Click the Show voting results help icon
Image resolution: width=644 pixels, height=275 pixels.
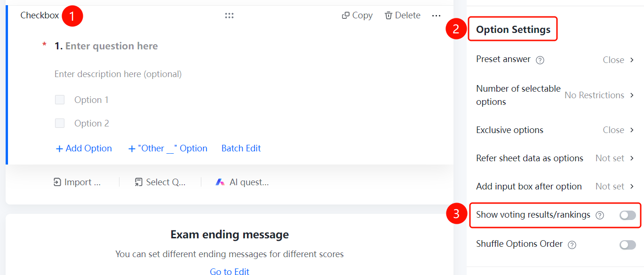[x=600, y=215]
